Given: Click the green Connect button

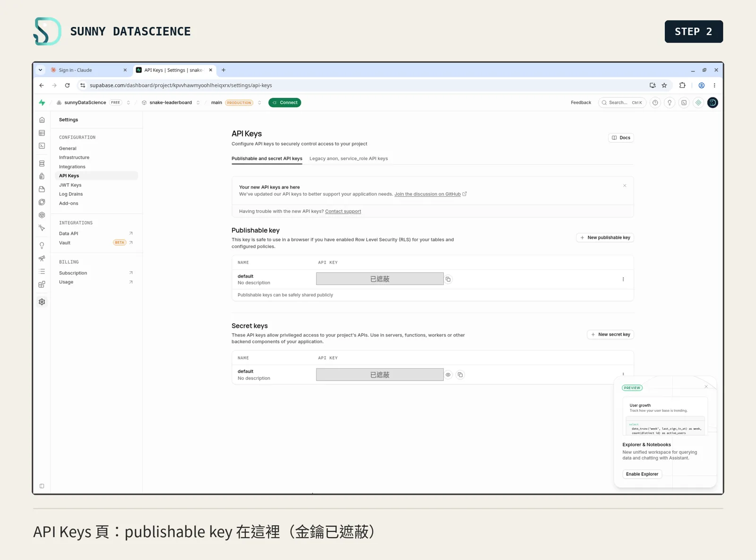Looking at the screenshot, I should pyautogui.click(x=285, y=103).
